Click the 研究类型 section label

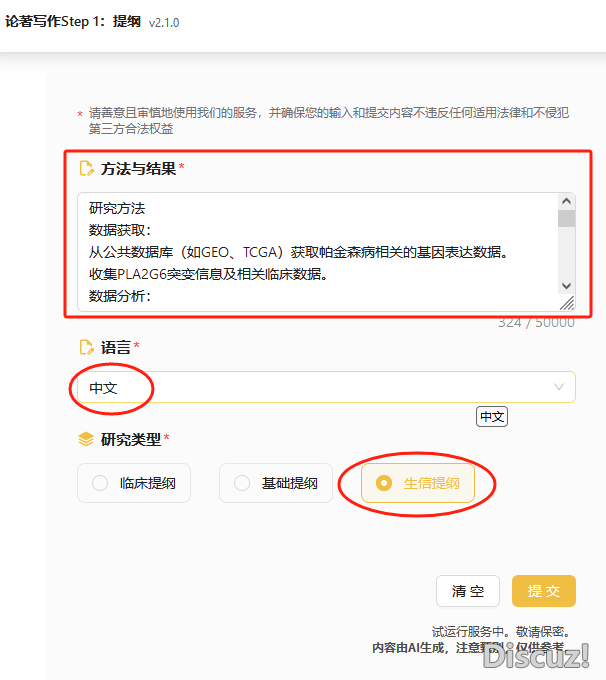tap(131, 439)
